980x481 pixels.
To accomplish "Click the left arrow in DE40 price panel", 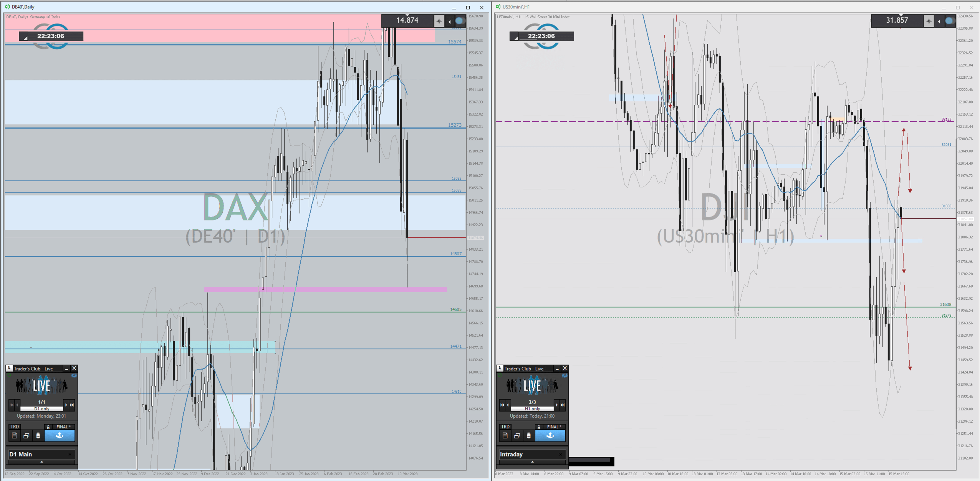I will pyautogui.click(x=450, y=21).
